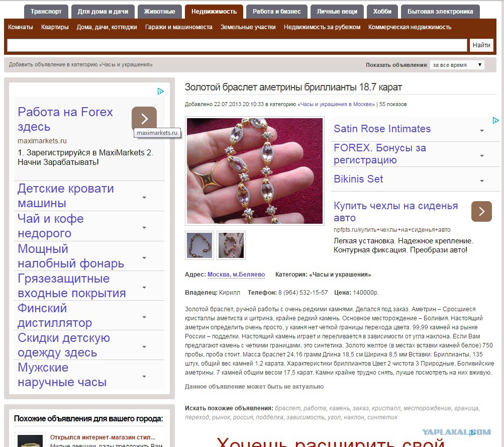The height and width of the screenshot is (447, 504).
Task: Open the Комнаты subcategory
Action: [20, 27]
